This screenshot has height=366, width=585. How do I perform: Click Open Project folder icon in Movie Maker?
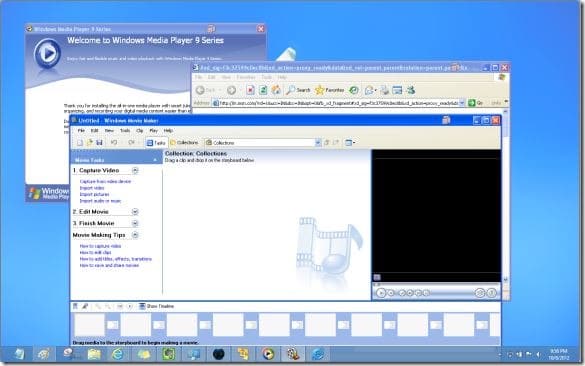pos(90,143)
